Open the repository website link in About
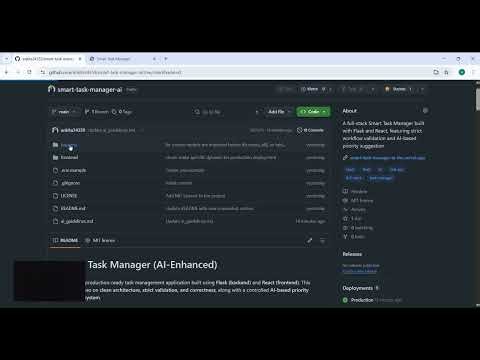This screenshot has width=480, height=360. pyautogui.click(x=387, y=158)
